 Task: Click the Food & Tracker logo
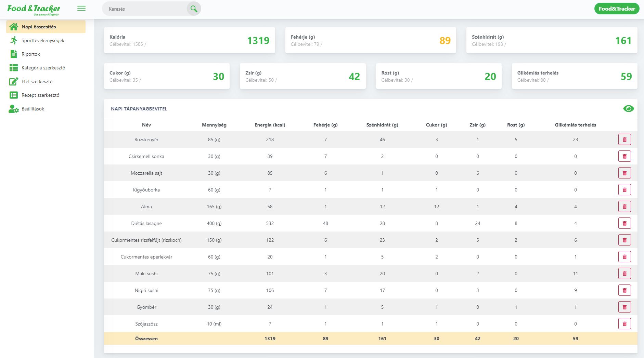(34, 10)
